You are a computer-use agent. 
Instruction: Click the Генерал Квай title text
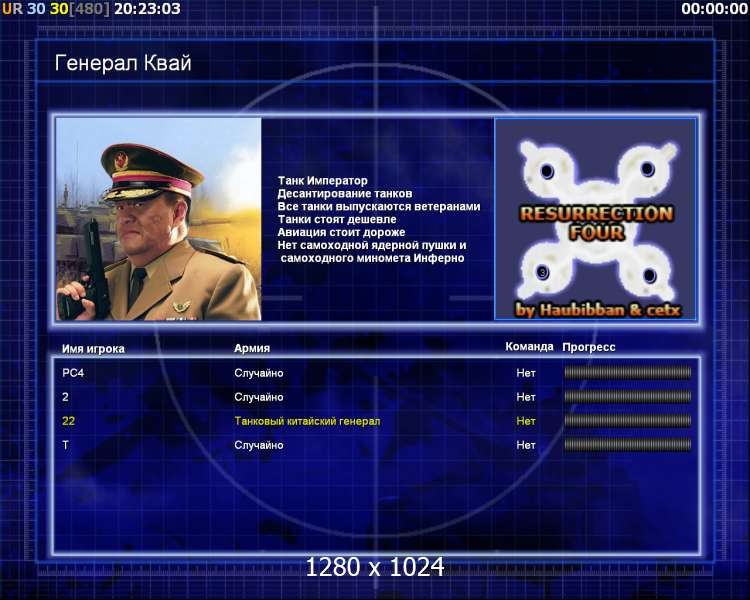pyautogui.click(x=123, y=63)
